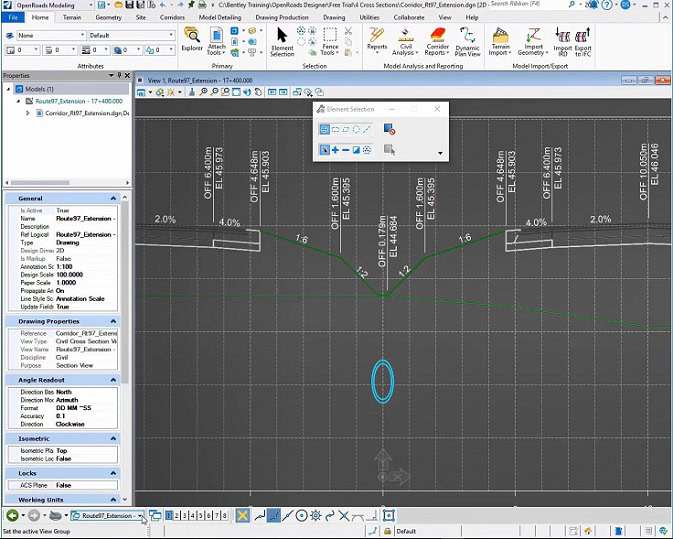Click Zoom In magnifier in view toolbar
This screenshot has height=539, width=673.
tap(203, 92)
